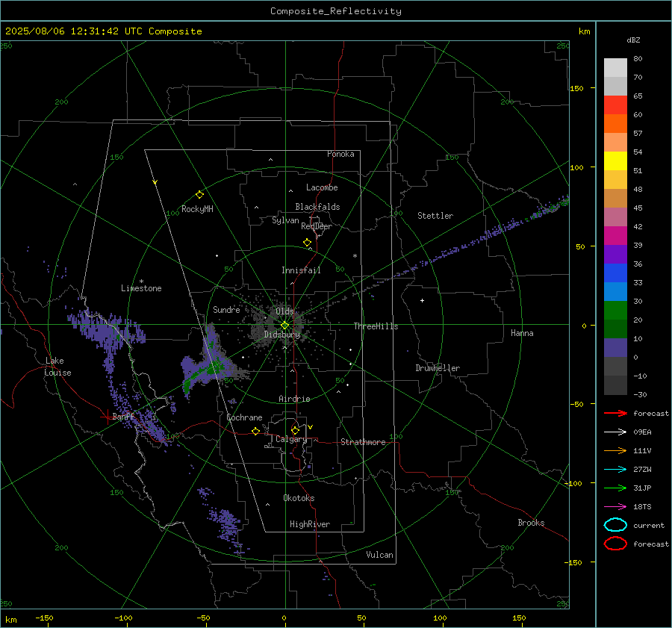Click the white plus marker near Drumheller
The width and height of the screenshot is (672, 628).
(422, 300)
